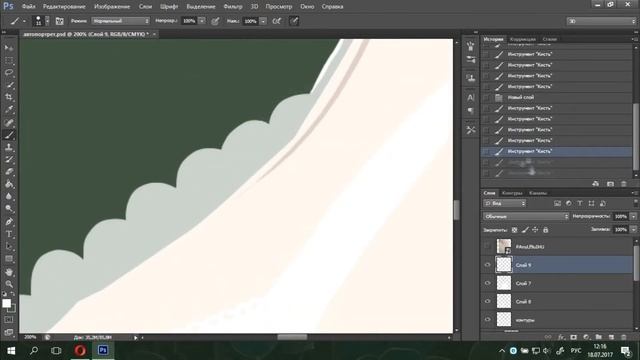This screenshot has width=640, height=360.
Task: Select the Move tool
Action: pos(9,48)
